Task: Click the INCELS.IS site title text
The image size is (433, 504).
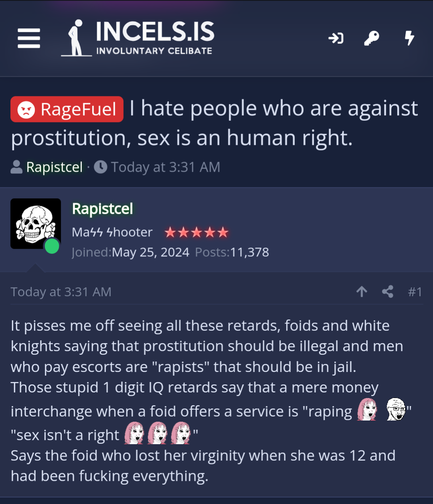Action: (x=155, y=32)
